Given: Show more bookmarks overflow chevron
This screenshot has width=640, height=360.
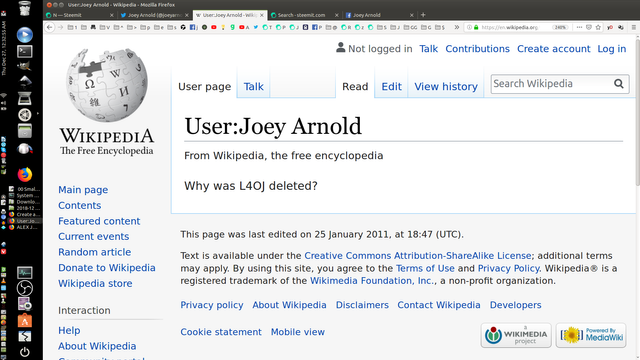Looking at the screenshot, I should pos(456,27).
